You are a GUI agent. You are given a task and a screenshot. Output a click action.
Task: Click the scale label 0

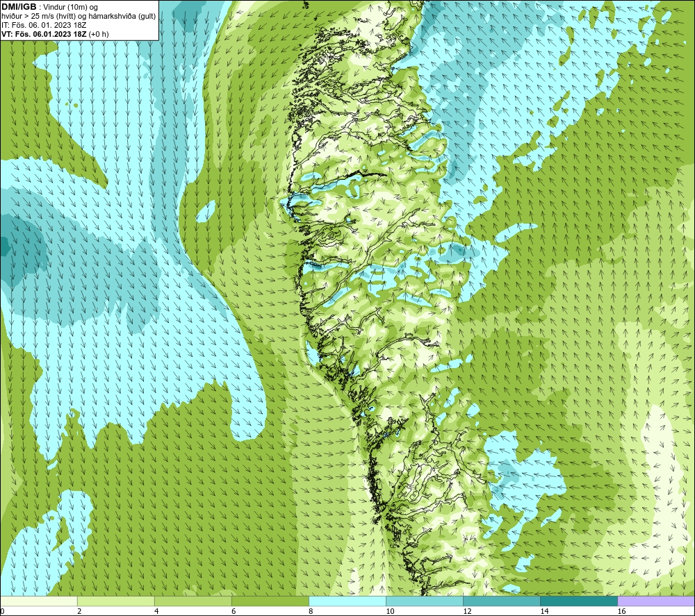(x=3, y=611)
